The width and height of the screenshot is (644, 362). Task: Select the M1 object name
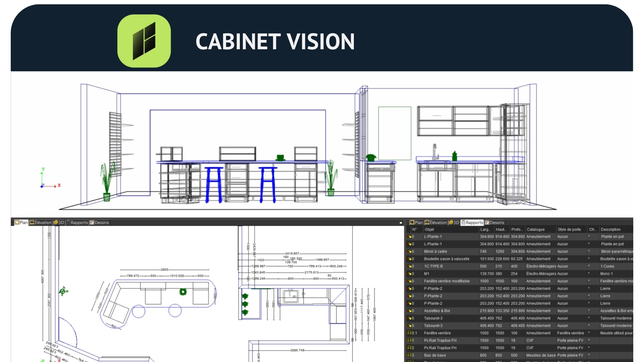pyautogui.click(x=426, y=274)
